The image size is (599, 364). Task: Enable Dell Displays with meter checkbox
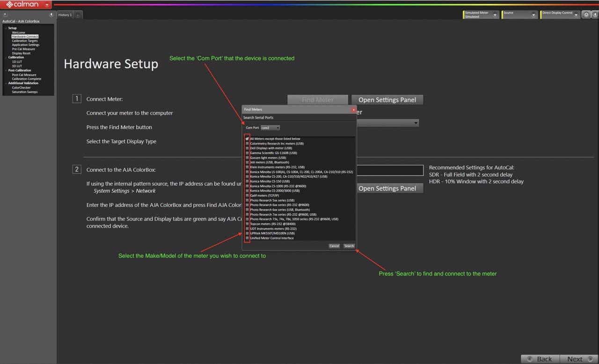click(x=247, y=148)
